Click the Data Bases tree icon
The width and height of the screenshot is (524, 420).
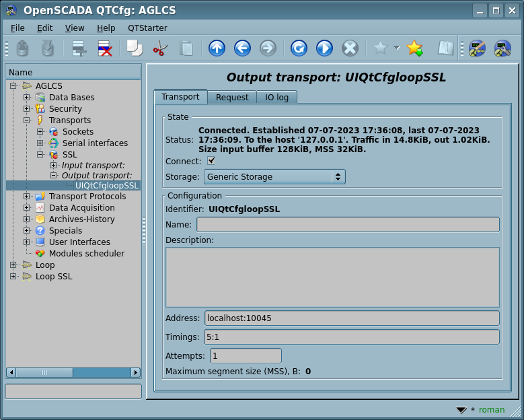[40, 98]
